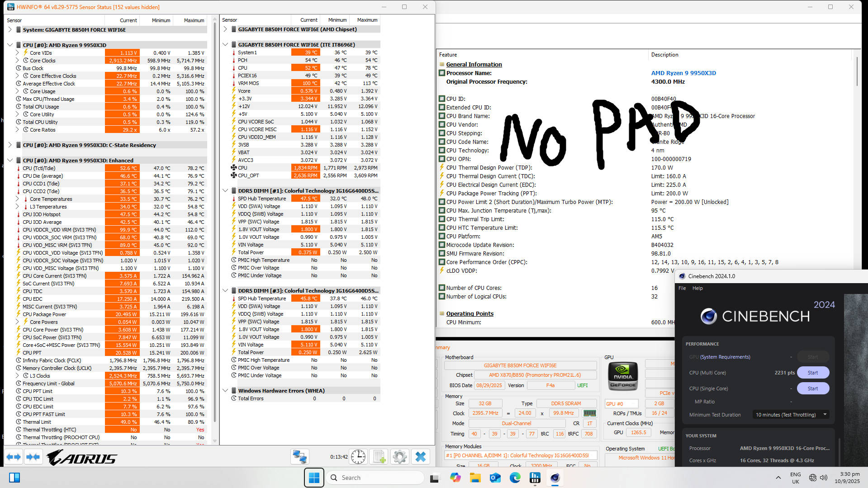
Task: Open HWiNFO sensor settings gear icon
Action: [x=400, y=457]
